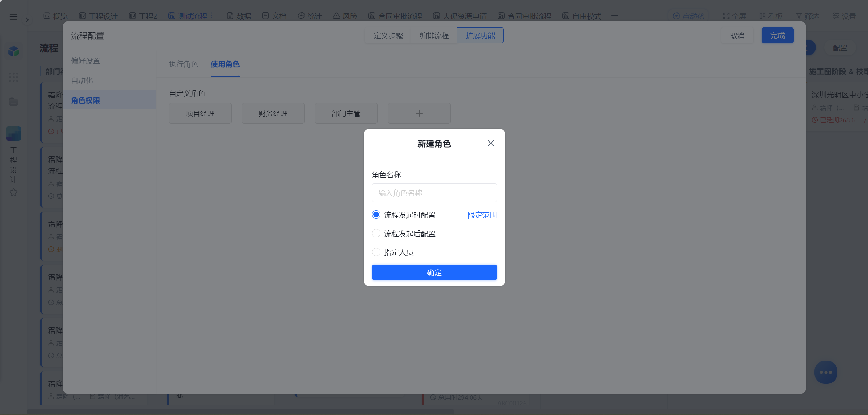Open the floating chat bubble button
The height and width of the screenshot is (415, 868).
(826, 372)
